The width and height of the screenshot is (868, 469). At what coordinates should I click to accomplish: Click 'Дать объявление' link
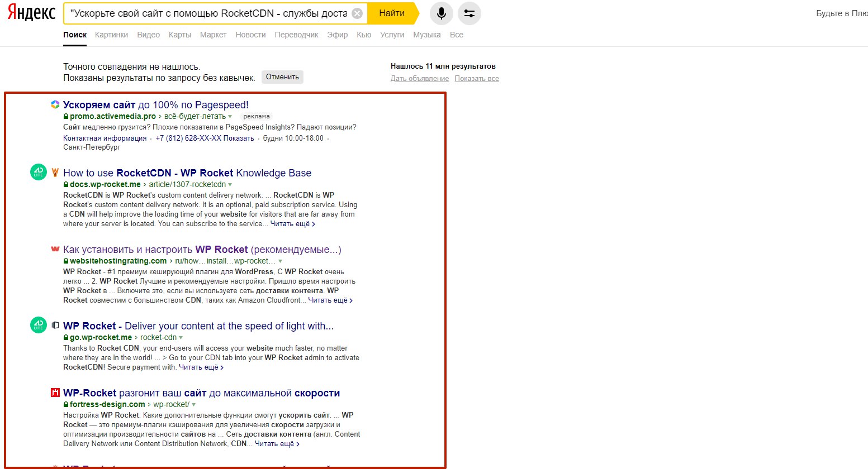420,79
